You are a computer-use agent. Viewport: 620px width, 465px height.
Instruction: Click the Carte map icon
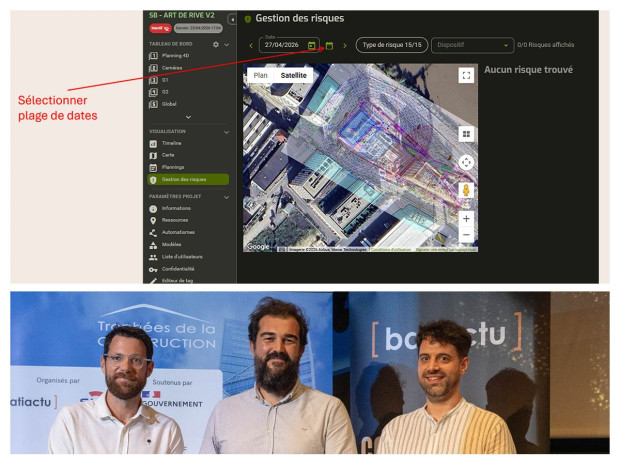point(153,155)
